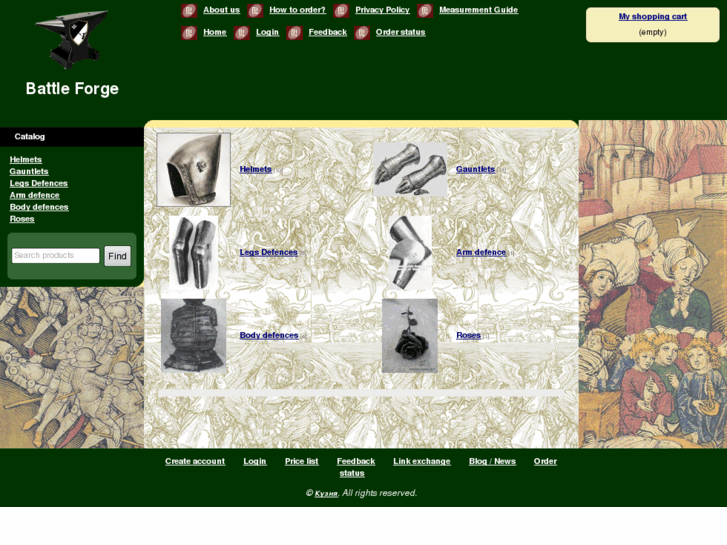Open Legs Defences from the sidebar catalog
The image size is (727, 545).
pos(38,183)
